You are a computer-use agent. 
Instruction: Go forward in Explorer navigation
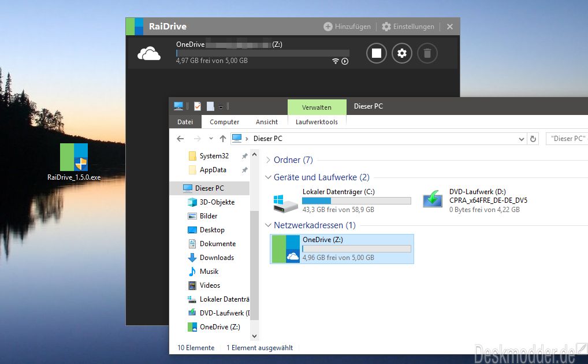197,139
